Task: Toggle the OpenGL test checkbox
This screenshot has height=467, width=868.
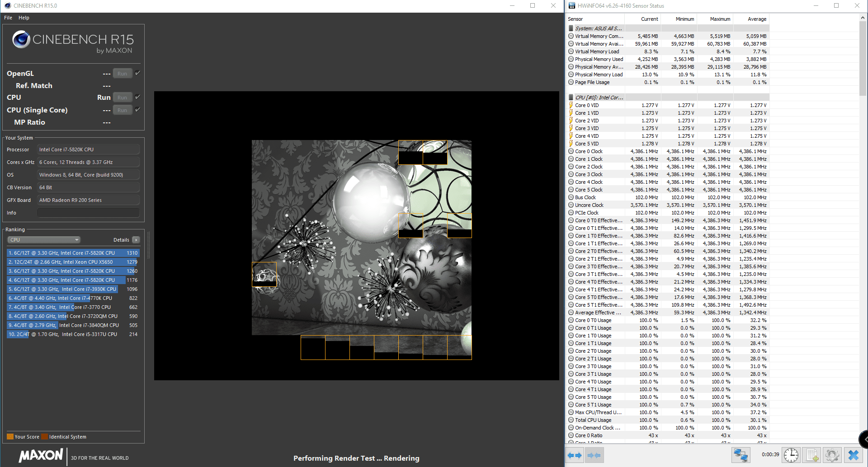Action: click(138, 73)
